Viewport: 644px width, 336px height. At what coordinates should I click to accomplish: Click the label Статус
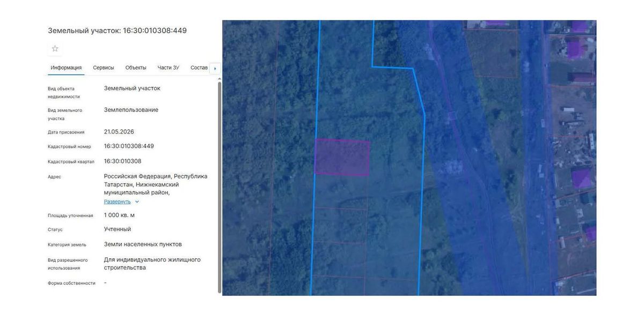pyautogui.click(x=55, y=229)
